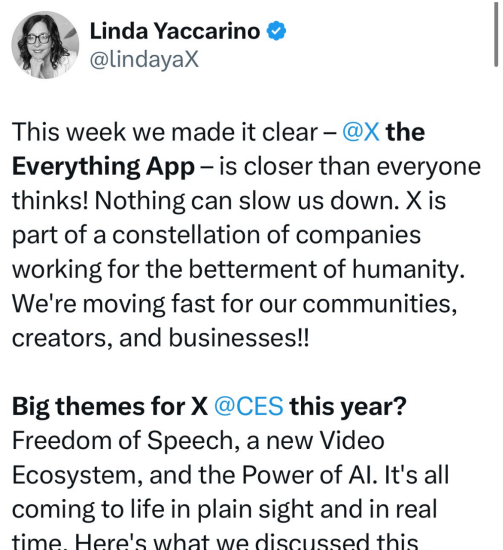The width and height of the screenshot is (503, 550).
Task: Click the 'Freedom of Speech, a new Video' line
Action: click(198, 441)
